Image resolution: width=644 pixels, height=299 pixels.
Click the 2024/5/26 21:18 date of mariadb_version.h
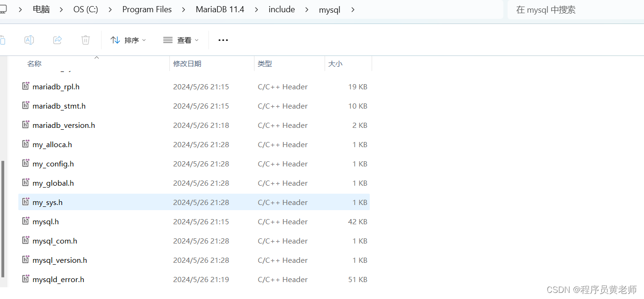click(201, 125)
